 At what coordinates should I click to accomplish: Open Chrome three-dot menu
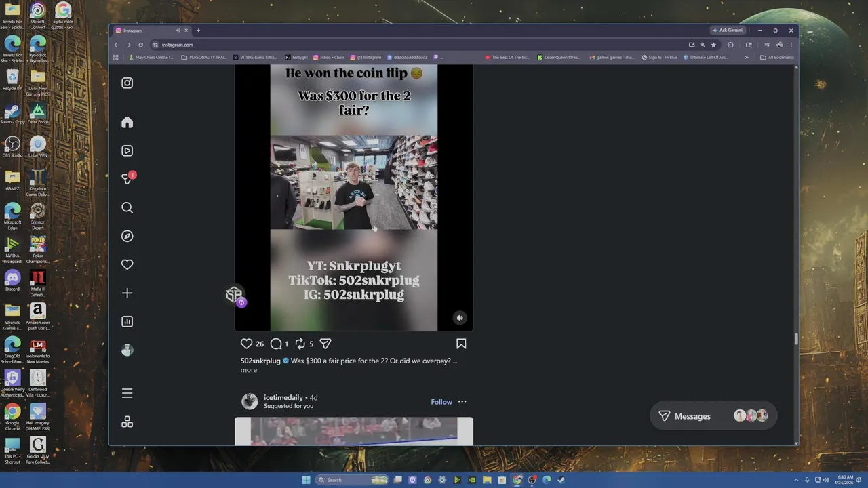coord(791,45)
